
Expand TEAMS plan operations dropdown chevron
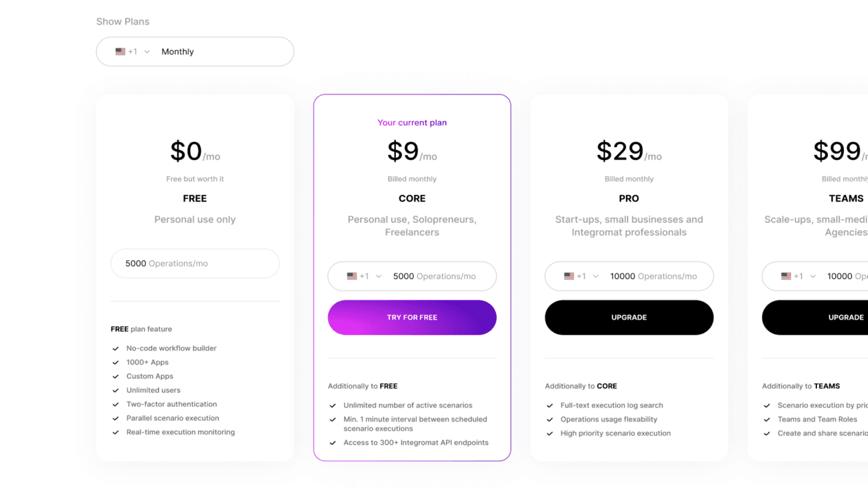click(x=812, y=276)
